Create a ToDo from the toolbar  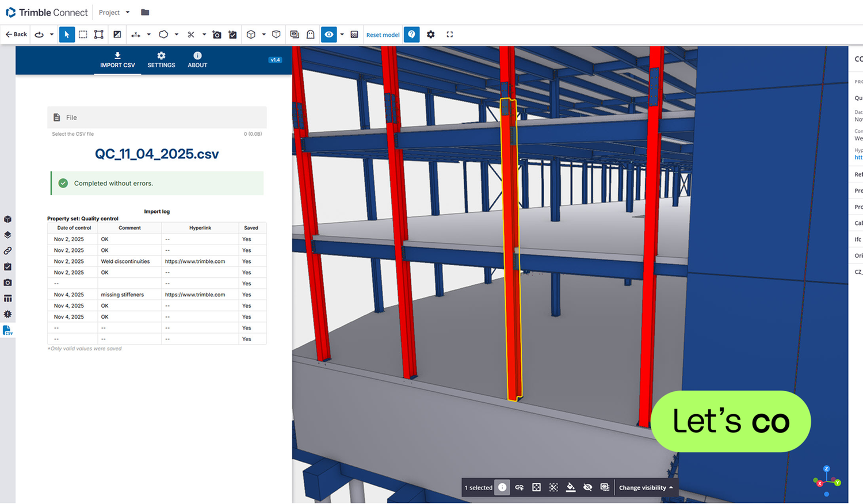232,35
